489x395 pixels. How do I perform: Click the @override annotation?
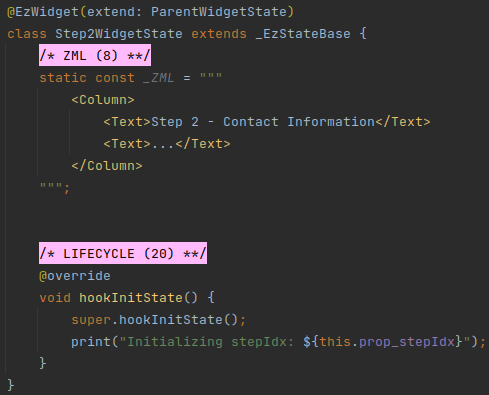tap(75, 276)
